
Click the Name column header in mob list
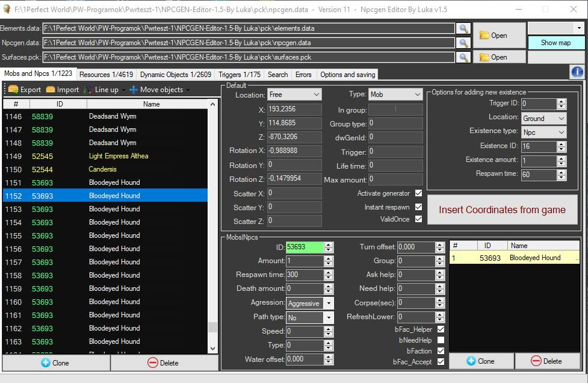(152, 104)
